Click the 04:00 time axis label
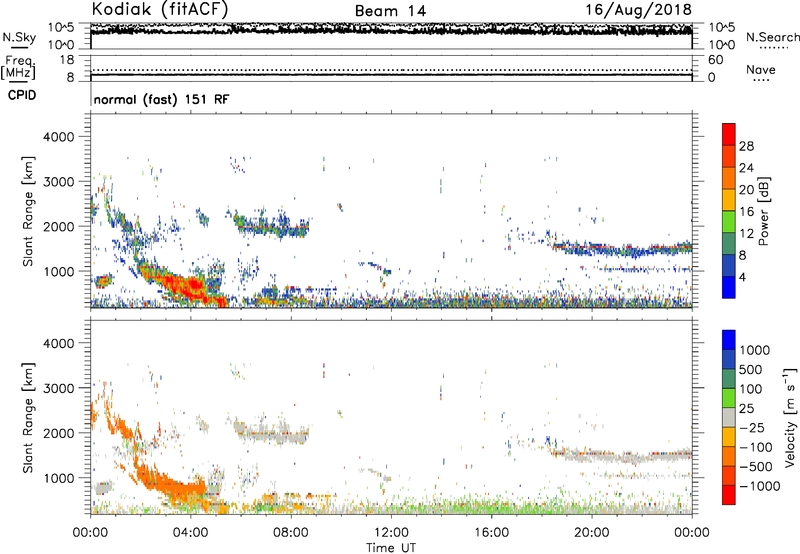This screenshot has width=800, height=554. pos(190,533)
